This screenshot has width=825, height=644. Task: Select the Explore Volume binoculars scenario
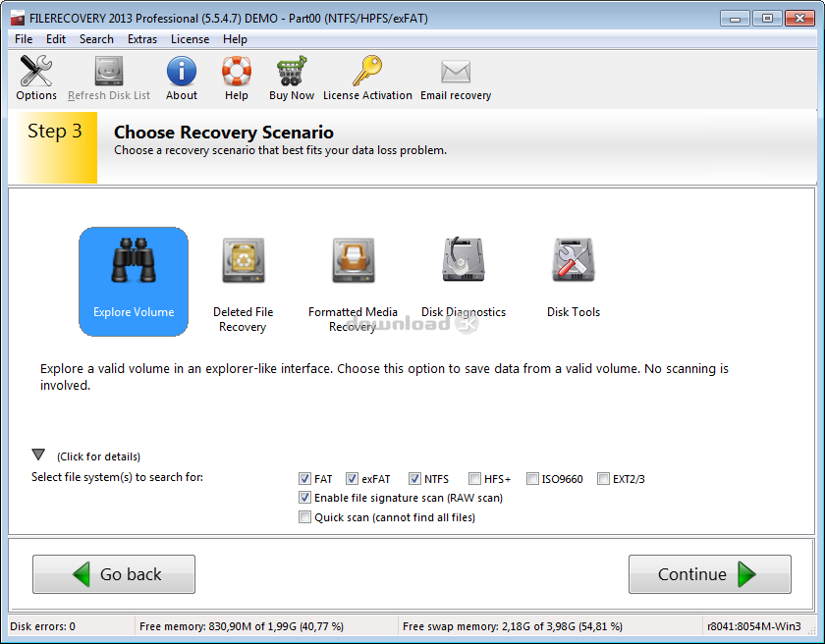(x=134, y=282)
